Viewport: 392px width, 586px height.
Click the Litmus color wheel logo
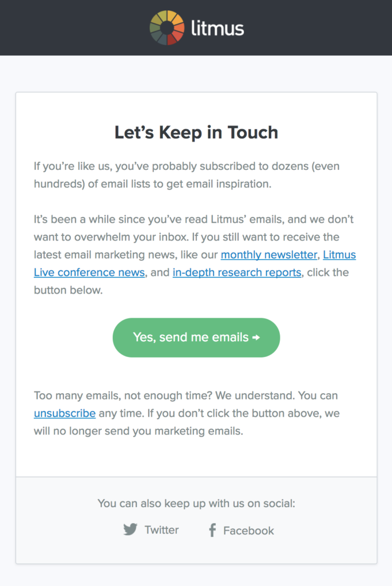[x=167, y=27]
